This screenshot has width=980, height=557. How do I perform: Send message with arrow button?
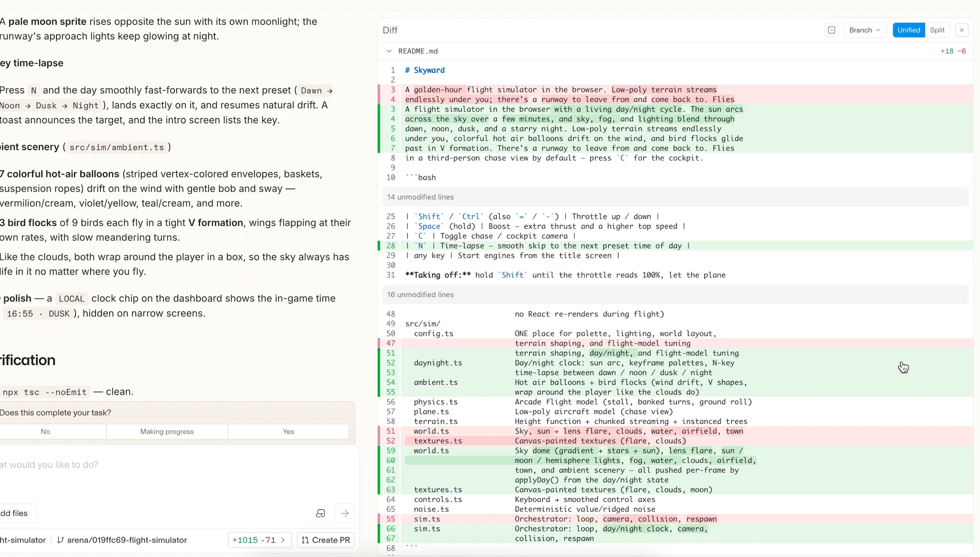345,513
